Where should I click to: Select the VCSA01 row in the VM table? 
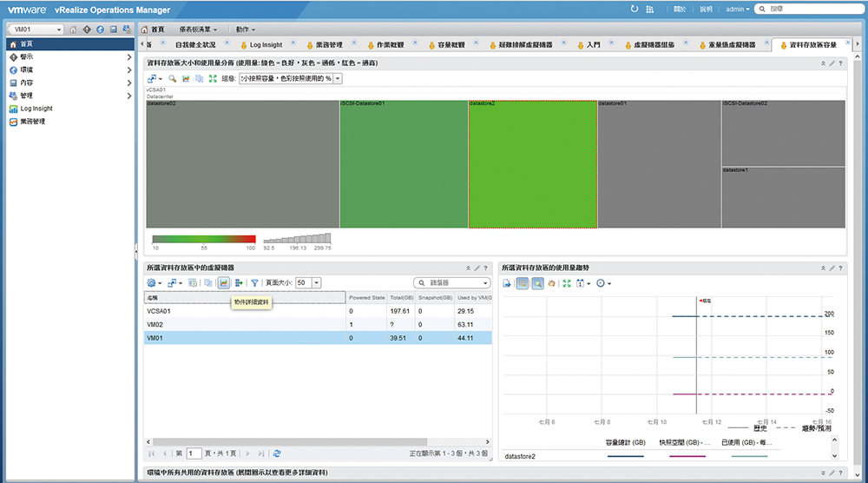tap(318, 311)
